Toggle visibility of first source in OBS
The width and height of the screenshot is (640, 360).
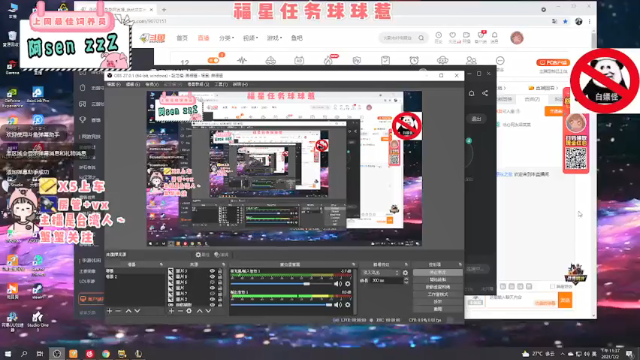(212, 271)
